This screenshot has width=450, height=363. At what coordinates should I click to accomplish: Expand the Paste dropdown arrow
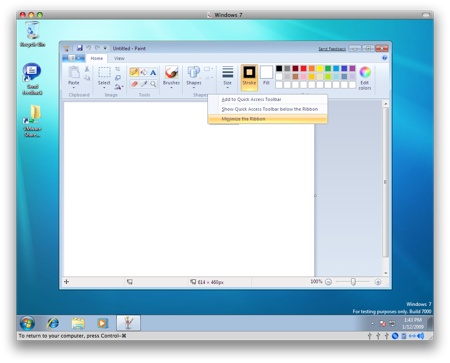coord(74,88)
